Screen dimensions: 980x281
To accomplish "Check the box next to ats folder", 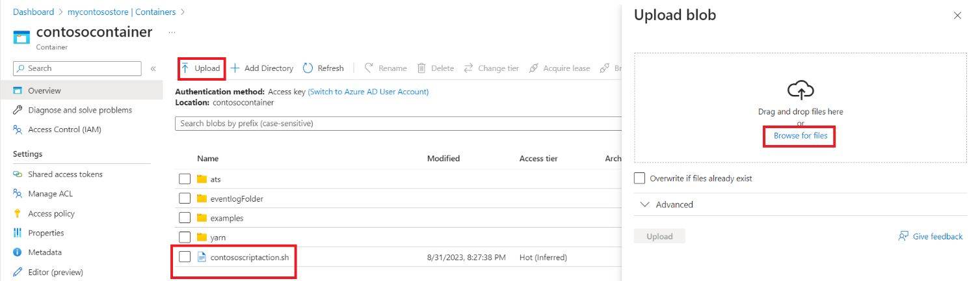I will click(185, 179).
